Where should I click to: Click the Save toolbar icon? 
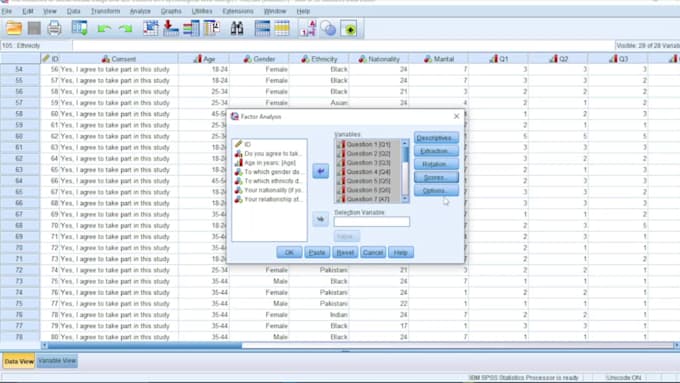pyautogui.click(x=34, y=29)
